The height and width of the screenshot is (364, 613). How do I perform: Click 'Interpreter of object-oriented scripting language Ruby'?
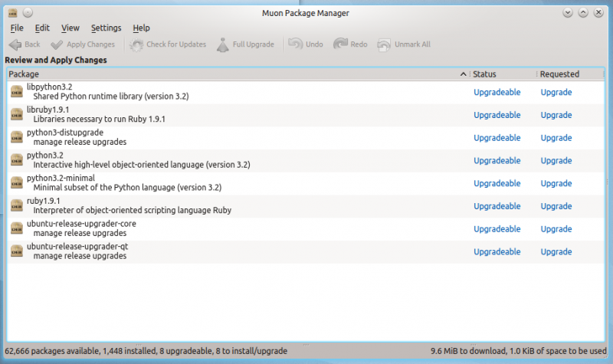(x=132, y=210)
